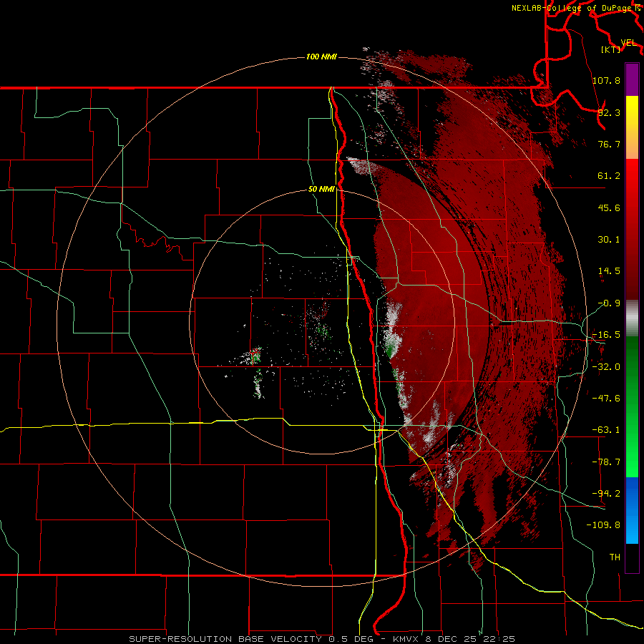Click the purple segment of the velocity color bar
The image size is (644, 644).
pos(632,79)
